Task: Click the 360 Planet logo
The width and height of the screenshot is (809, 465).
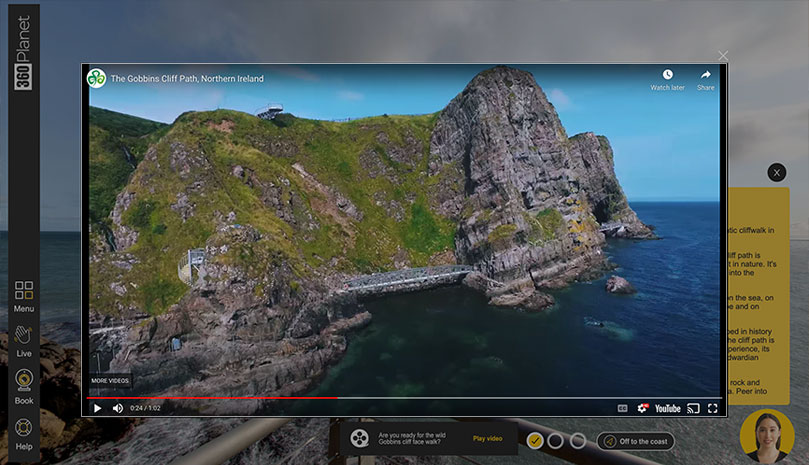Action: 23,53
